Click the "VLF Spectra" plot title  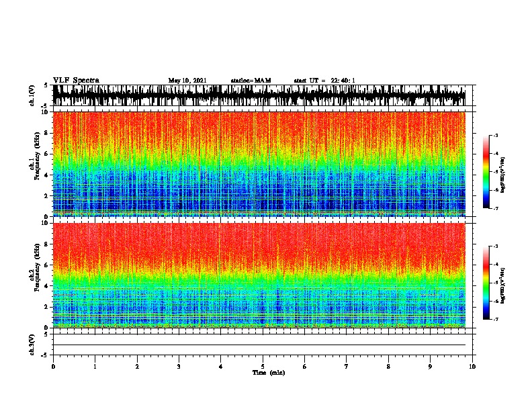(x=76, y=80)
